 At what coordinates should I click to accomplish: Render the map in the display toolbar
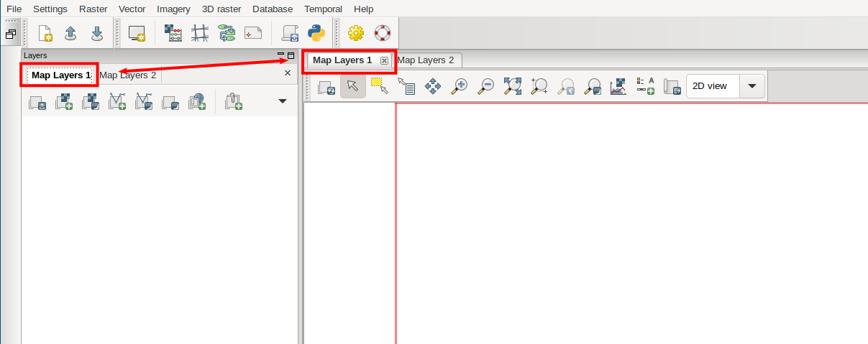click(x=326, y=87)
